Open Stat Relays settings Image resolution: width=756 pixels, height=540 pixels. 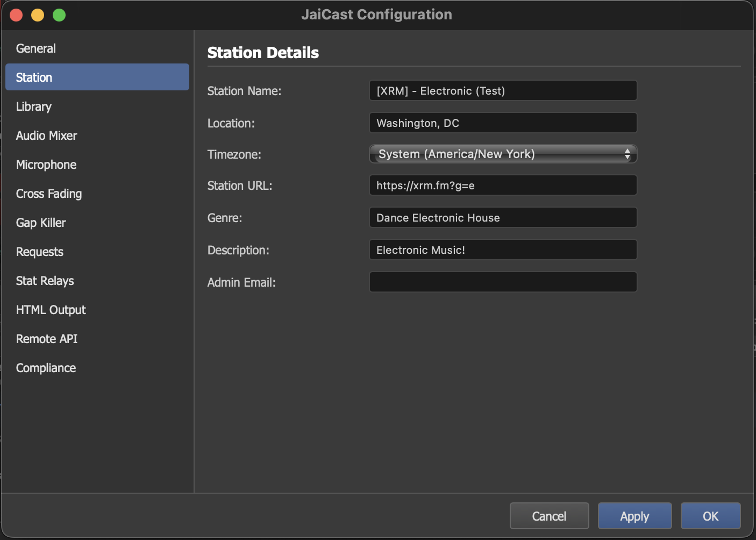click(97, 281)
